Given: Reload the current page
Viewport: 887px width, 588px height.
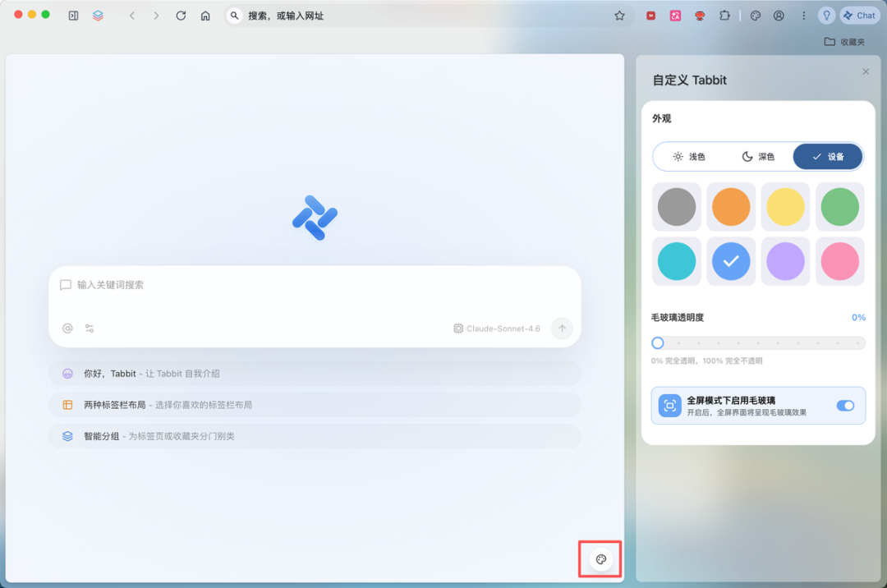Looking at the screenshot, I should click(x=181, y=16).
